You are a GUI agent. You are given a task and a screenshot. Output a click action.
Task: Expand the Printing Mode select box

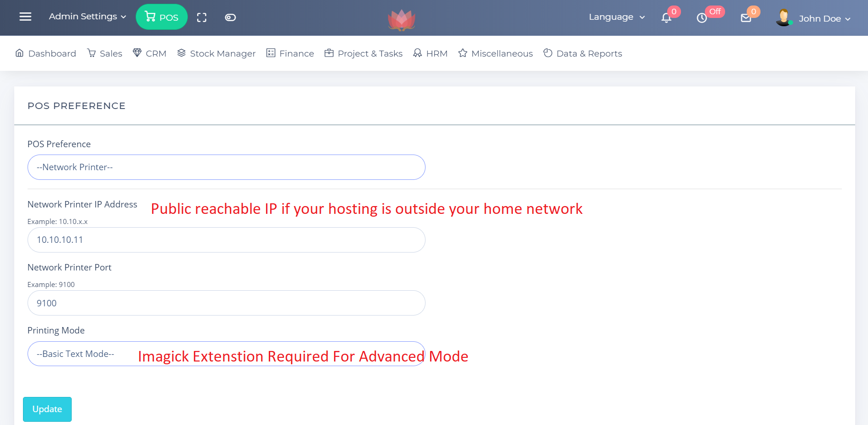point(226,354)
